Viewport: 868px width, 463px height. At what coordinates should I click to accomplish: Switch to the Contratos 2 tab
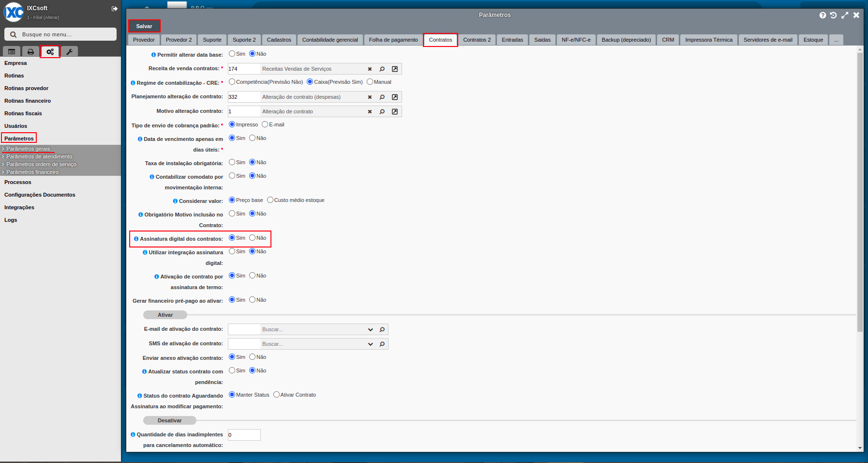477,40
